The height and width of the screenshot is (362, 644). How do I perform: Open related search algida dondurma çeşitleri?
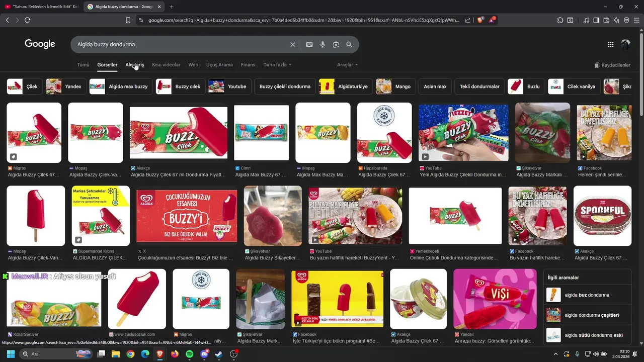point(587,315)
